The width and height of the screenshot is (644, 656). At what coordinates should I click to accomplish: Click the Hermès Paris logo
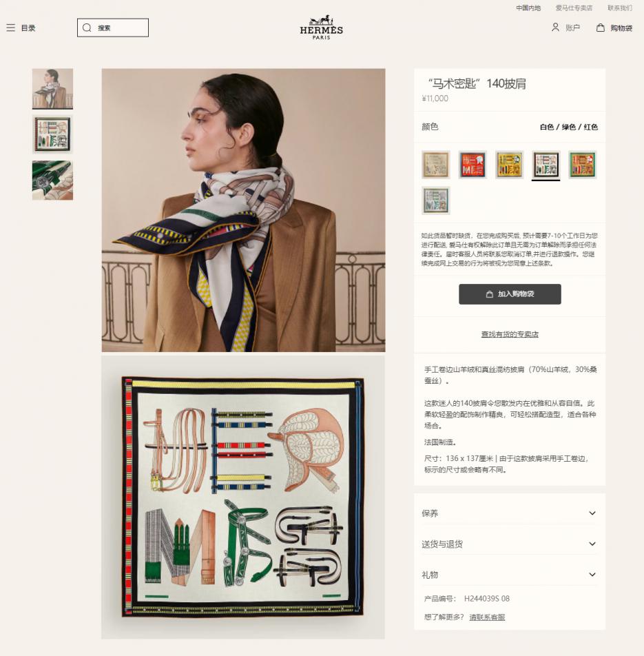[x=321, y=28]
